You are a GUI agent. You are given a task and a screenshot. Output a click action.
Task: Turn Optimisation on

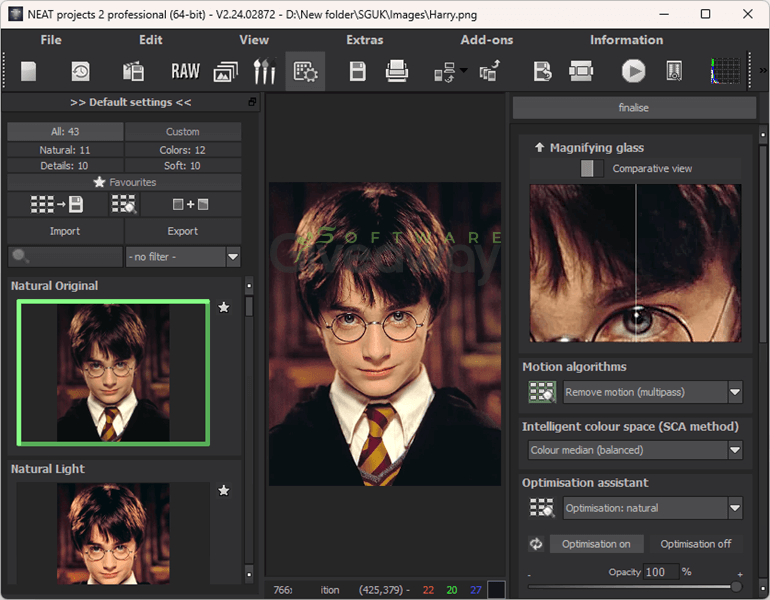click(596, 544)
